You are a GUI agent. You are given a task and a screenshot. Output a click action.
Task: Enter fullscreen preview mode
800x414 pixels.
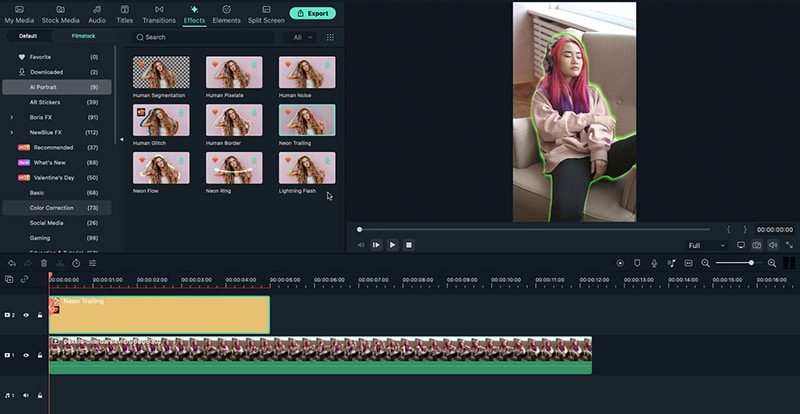(789, 245)
